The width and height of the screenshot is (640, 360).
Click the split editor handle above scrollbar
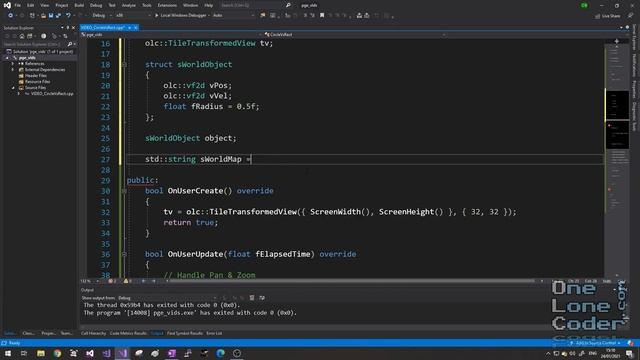[616, 41]
